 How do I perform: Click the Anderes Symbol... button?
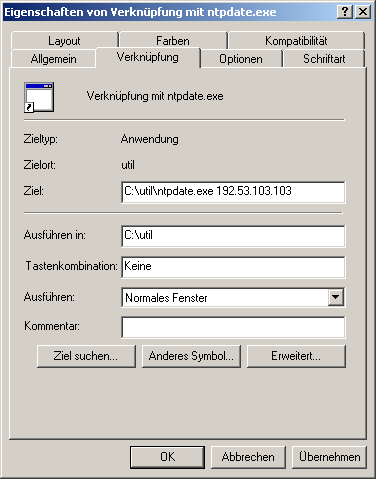[191, 356]
